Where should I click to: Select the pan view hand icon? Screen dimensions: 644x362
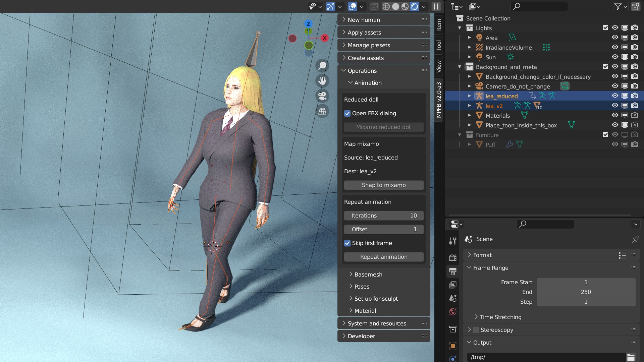pos(322,81)
